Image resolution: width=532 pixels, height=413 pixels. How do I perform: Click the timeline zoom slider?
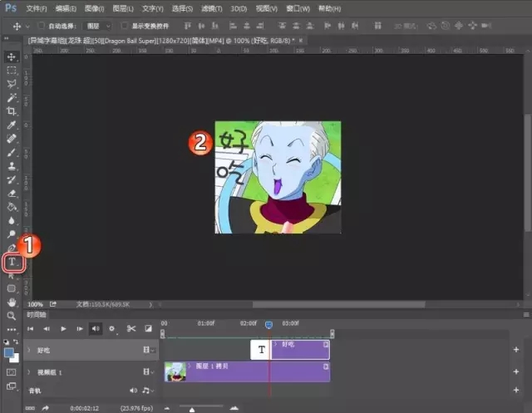click(x=192, y=410)
